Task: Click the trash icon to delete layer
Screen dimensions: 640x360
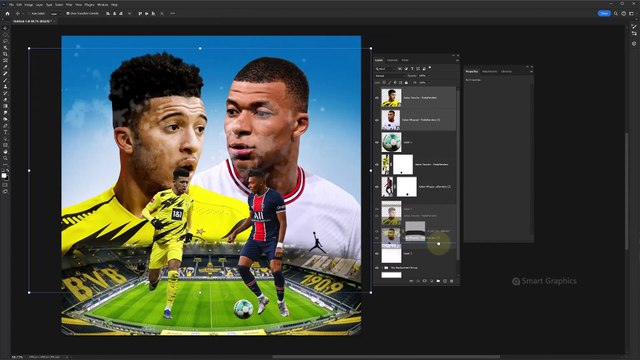Action: tap(451, 281)
